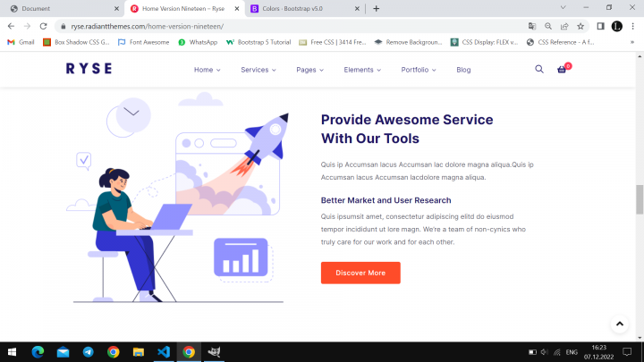Show more bookmarks with the chevron
Screen dimensions: 644x362
(x=632, y=42)
